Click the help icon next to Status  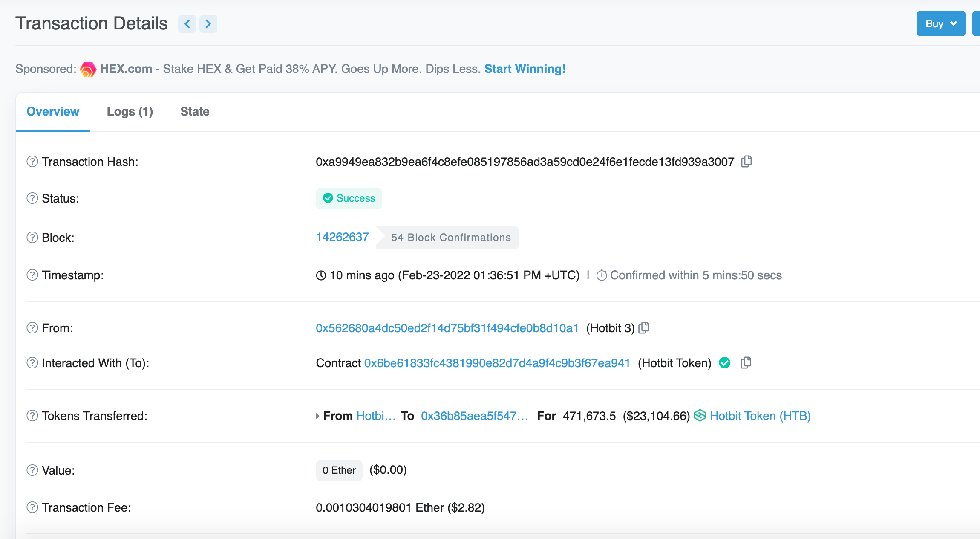point(32,198)
